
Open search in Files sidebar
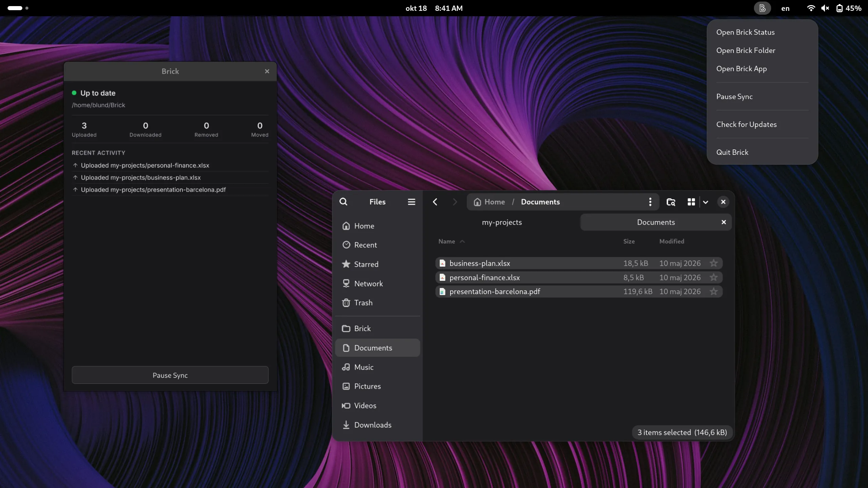tap(343, 202)
